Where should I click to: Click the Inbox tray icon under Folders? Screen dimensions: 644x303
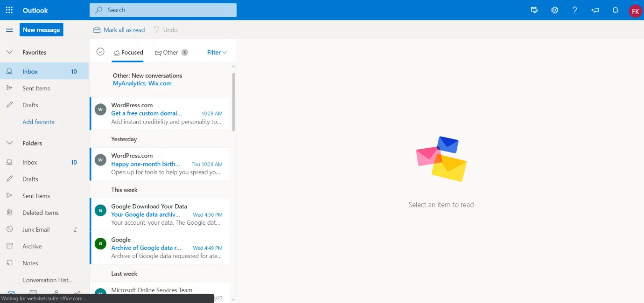9,162
